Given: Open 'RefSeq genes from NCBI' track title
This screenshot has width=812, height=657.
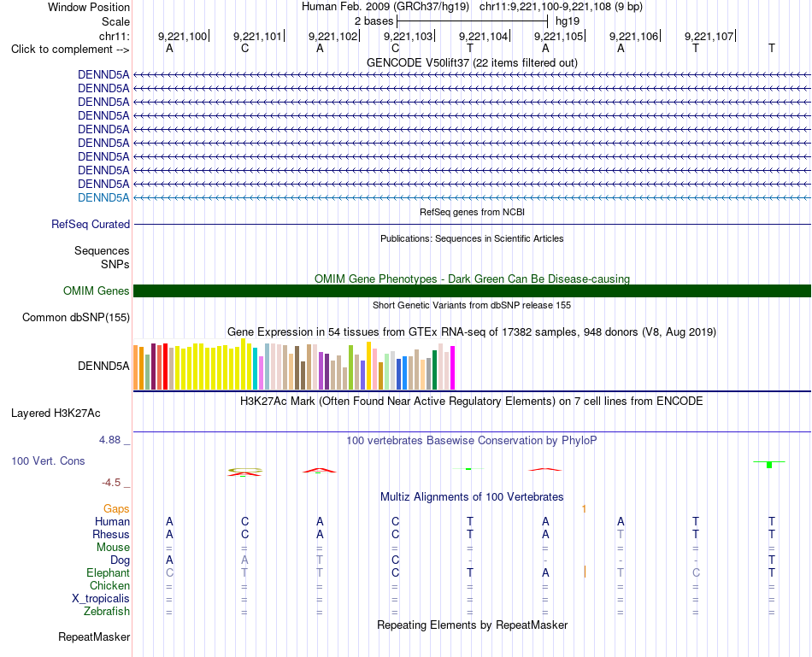Looking at the screenshot, I should [472, 212].
